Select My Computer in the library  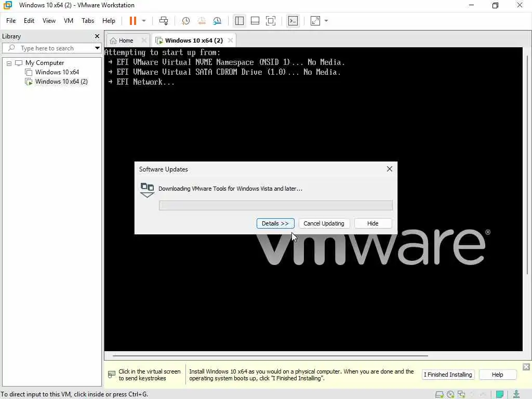(45, 63)
